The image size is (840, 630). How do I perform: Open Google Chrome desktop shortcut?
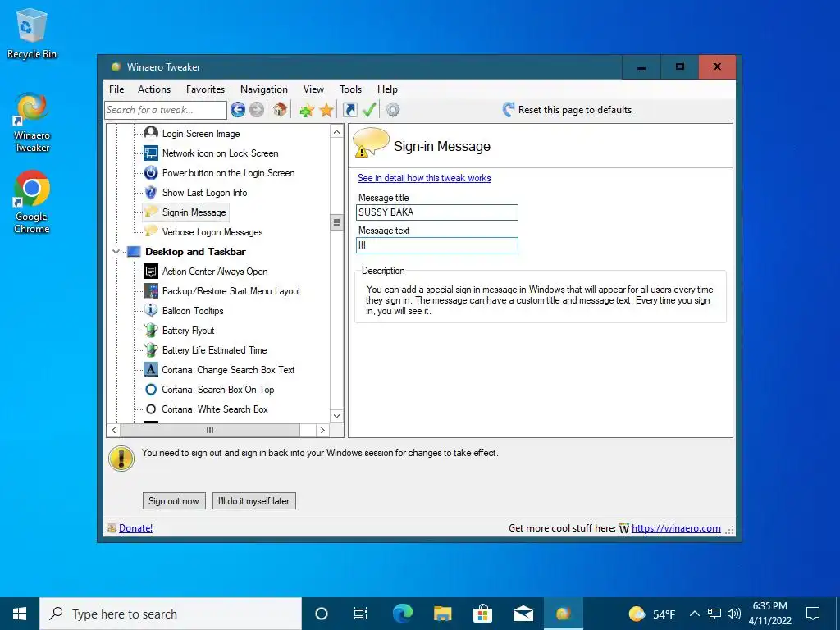coord(32,203)
